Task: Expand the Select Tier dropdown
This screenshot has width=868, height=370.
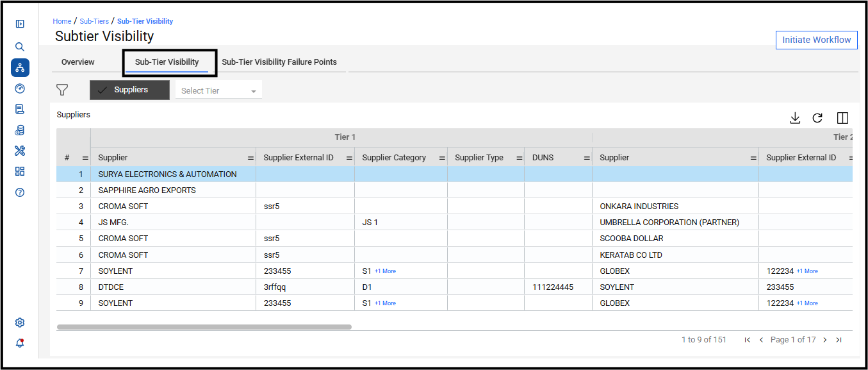Action: pyautogui.click(x=218, y=90)
